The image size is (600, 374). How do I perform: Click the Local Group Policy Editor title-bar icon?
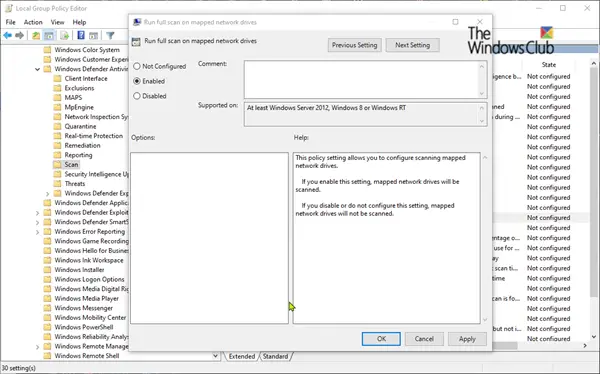[8, 8]
